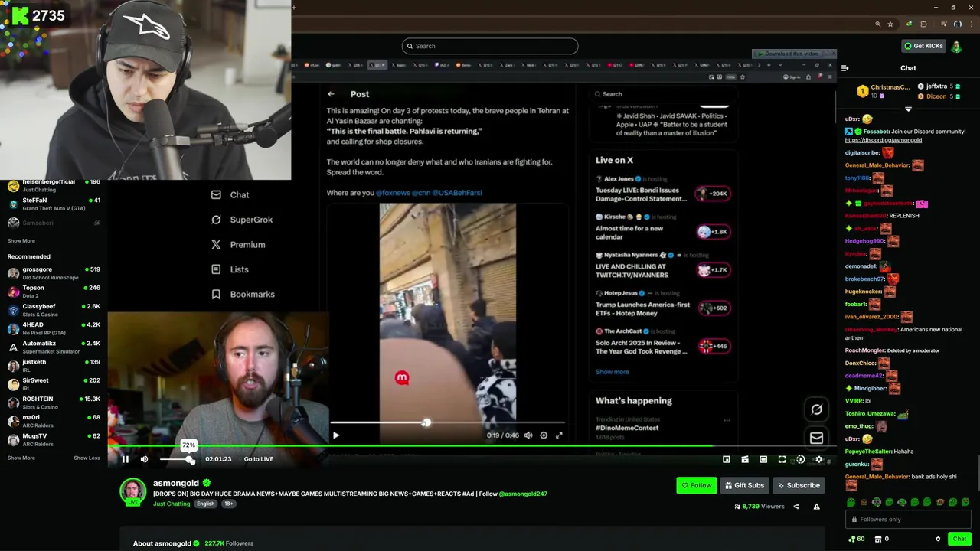Open the MugsTV recommended channel

[54, 439]
